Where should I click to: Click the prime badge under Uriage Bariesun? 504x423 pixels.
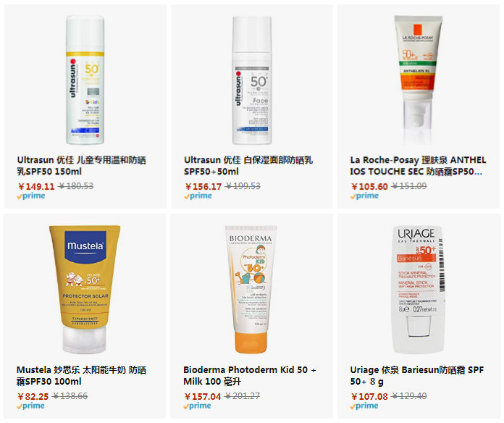(364, 406)
